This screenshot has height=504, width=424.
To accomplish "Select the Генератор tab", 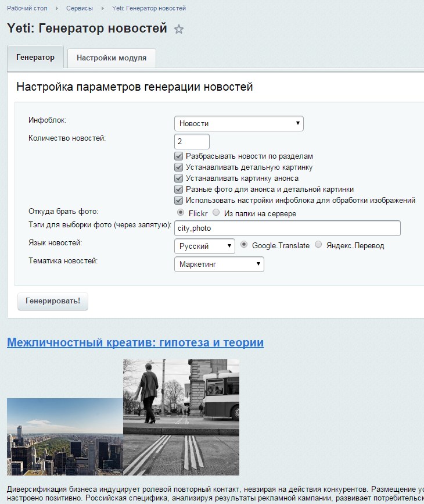I will click(35, 58).
